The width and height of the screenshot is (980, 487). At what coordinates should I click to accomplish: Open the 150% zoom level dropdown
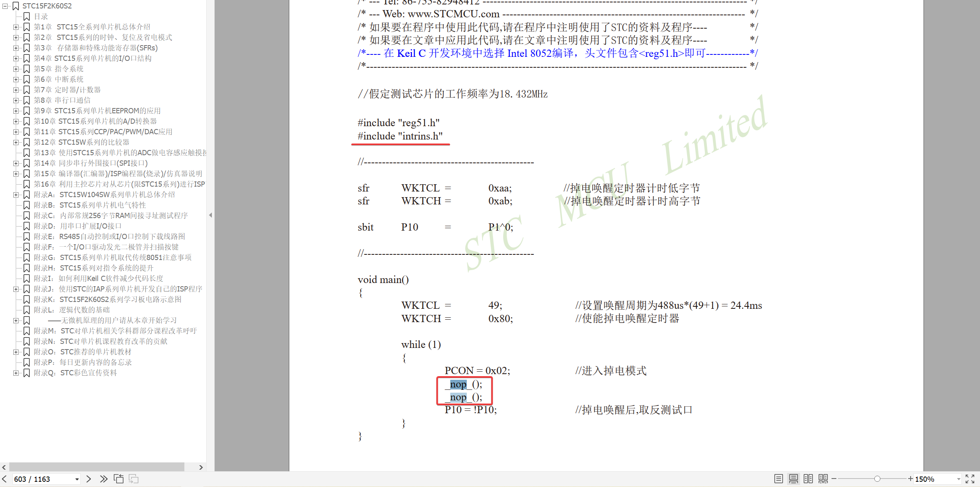(x=959, y=479)
